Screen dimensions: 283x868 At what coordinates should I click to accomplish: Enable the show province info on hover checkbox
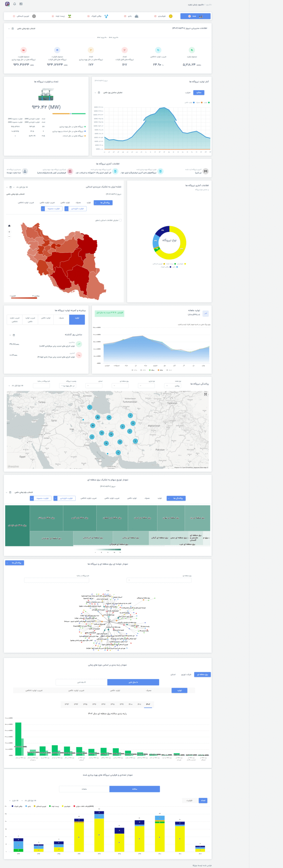[x=120, y=220]
